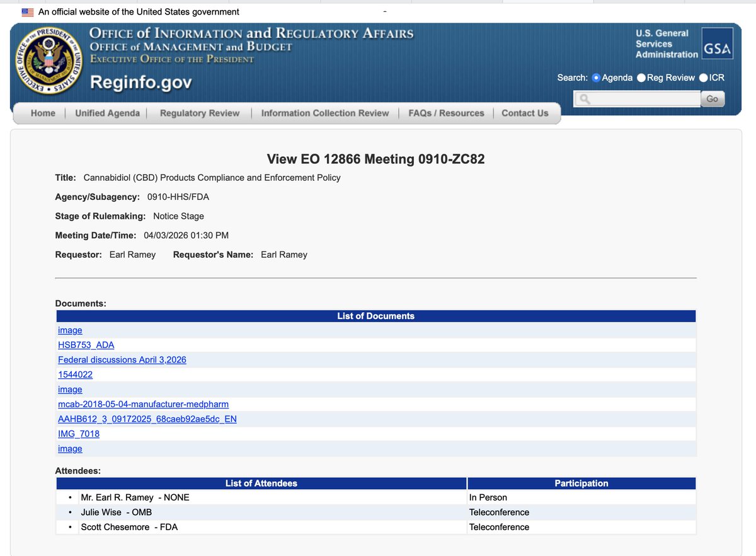756x556 pixels.
Task: Click the List of Attendees header
Action: coord(261,484)
